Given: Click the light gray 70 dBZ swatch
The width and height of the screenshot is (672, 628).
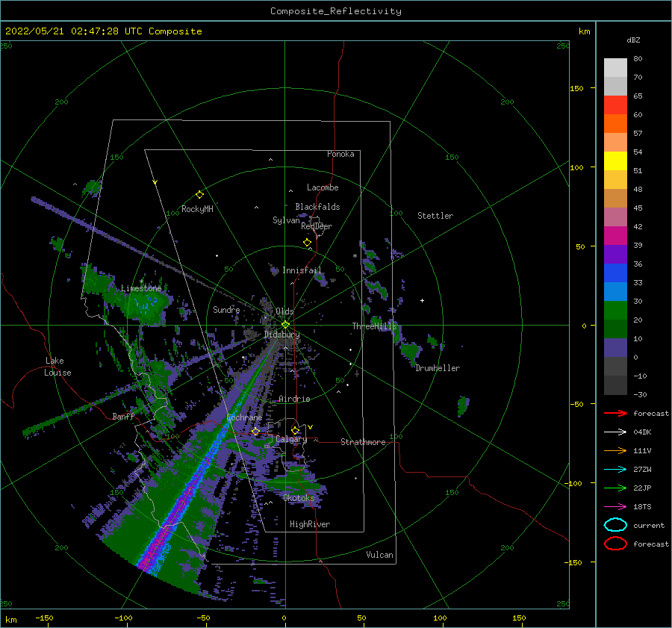Looking at the screenshot, I should tap(615, 68).
